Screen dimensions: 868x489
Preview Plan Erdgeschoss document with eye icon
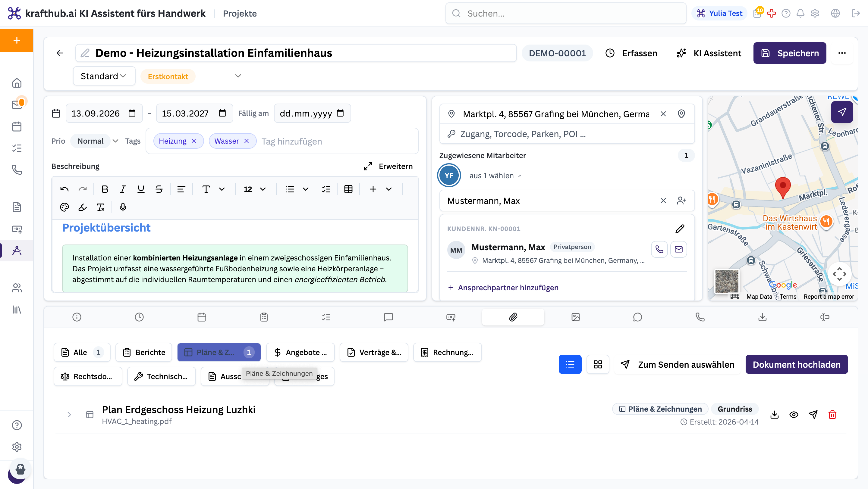pyautogui.click(x=794, y=415)
